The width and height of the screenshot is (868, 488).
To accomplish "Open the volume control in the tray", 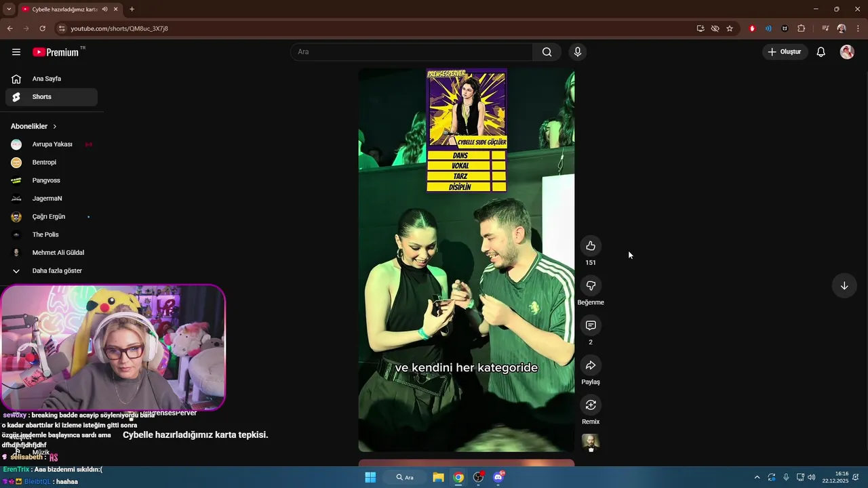I will tap(812, 477).
